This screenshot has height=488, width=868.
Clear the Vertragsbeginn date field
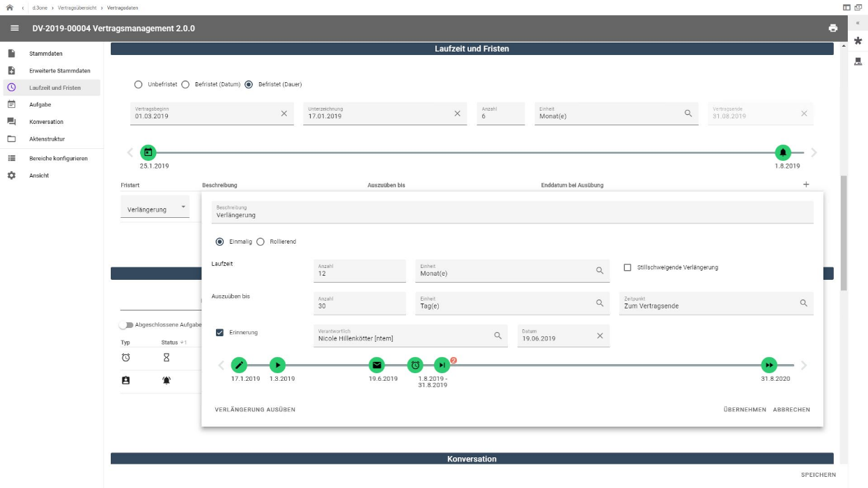(284, 113)
